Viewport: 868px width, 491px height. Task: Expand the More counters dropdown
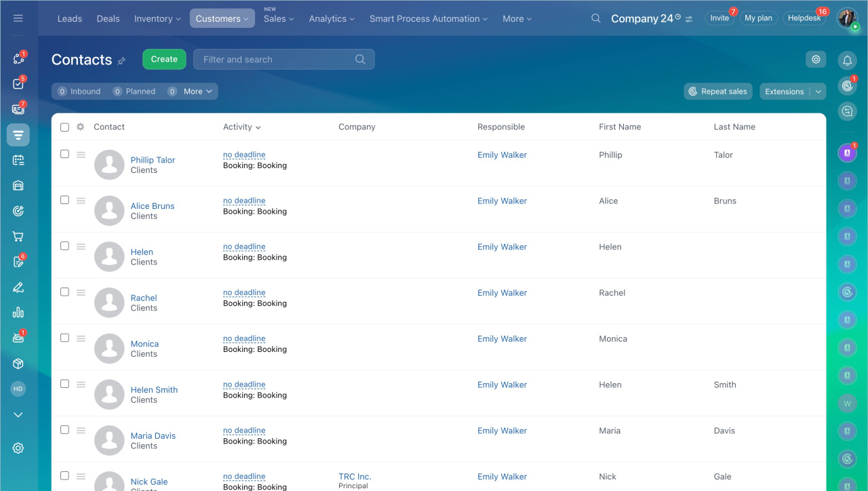coord(198,92)
